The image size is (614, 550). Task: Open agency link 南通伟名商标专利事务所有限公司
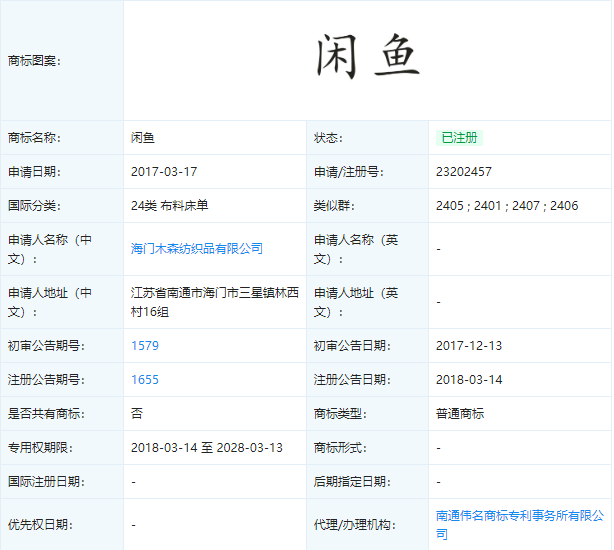tap(520, 525)
